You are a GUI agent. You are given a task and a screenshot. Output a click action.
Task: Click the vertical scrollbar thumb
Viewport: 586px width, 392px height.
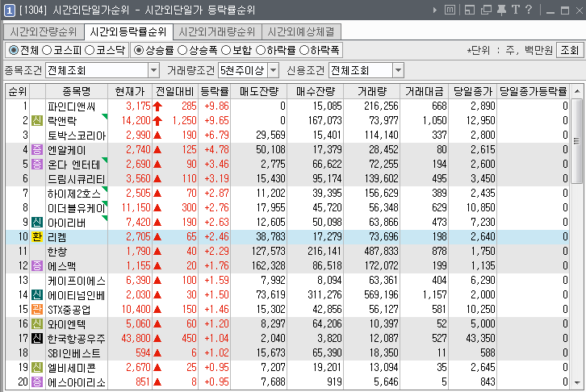pyautogui.click(x=577, y=141)
